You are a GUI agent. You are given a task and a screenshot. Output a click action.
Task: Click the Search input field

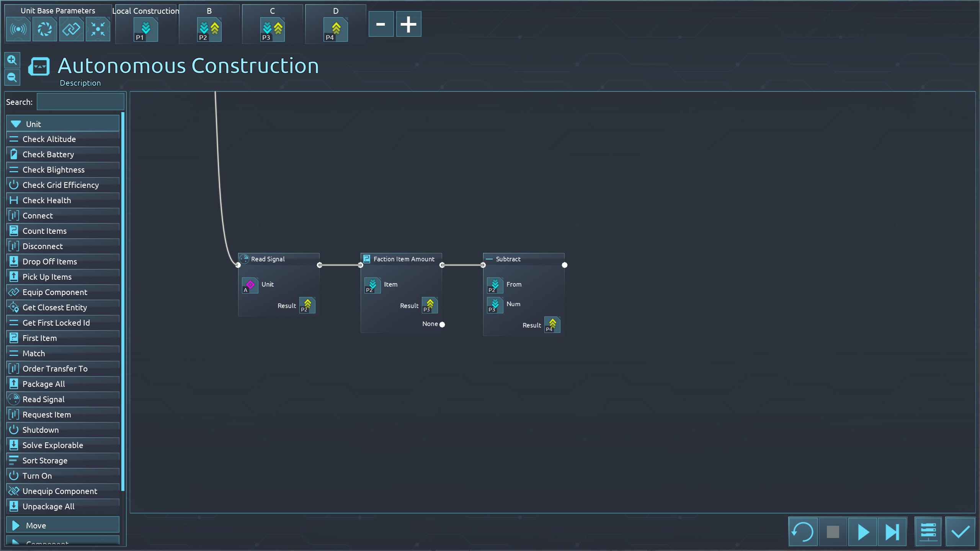tap(80, 102)
